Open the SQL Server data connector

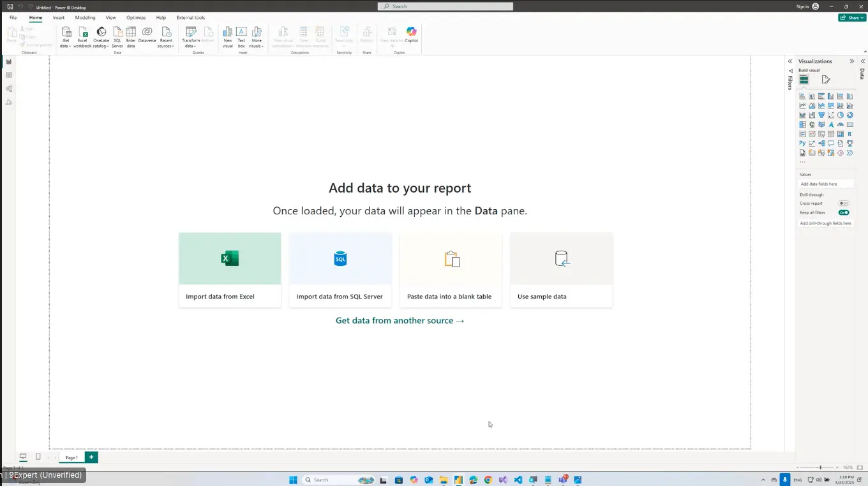(117, 38)
